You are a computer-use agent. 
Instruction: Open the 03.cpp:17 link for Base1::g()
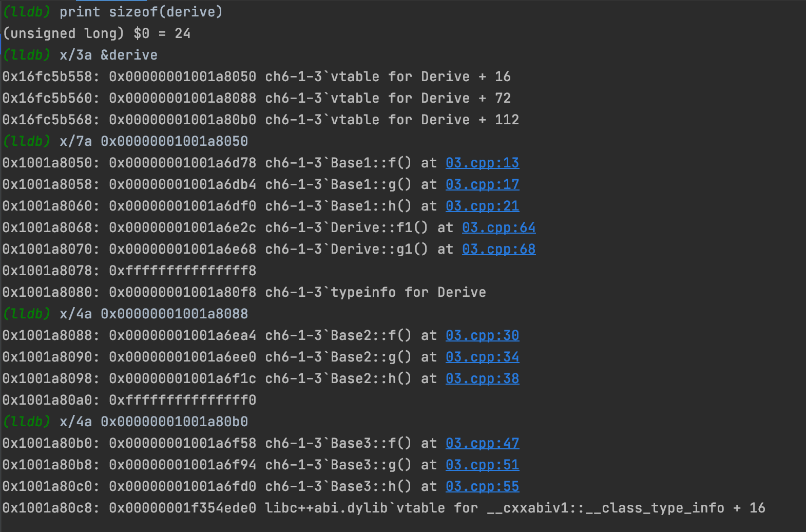482,184
